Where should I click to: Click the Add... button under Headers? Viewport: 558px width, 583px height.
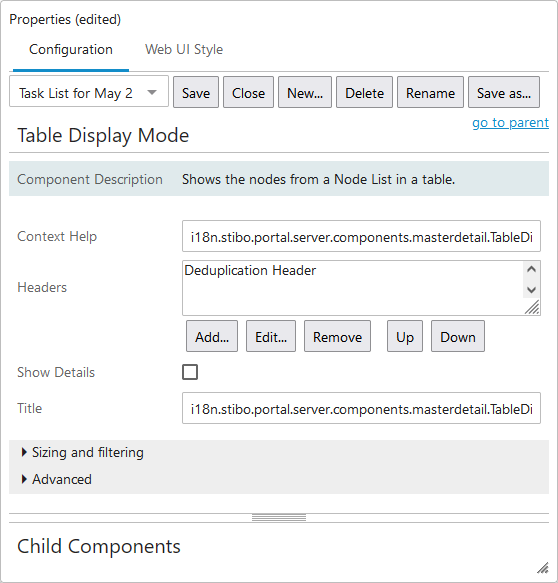(x=212, y=336)
